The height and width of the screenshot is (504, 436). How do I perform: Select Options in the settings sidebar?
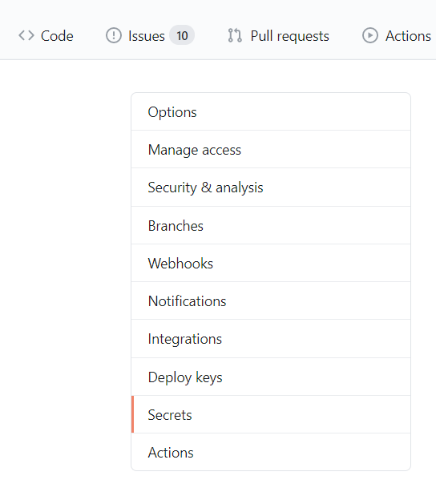coord(271,112)
